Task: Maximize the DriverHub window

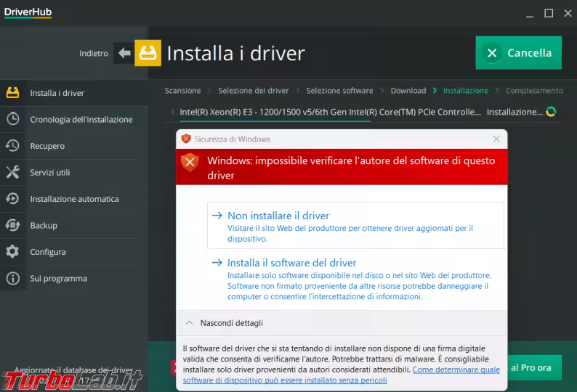Action: pos(549,14)
